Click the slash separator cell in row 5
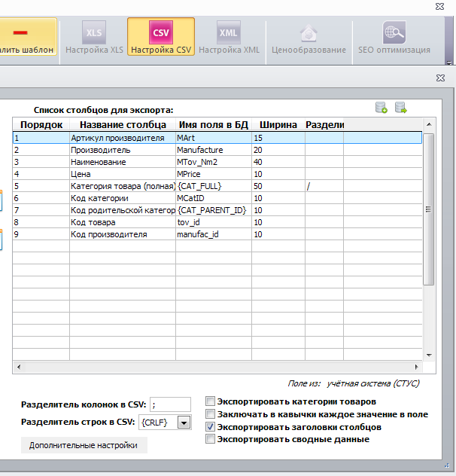 pos(324,186)
